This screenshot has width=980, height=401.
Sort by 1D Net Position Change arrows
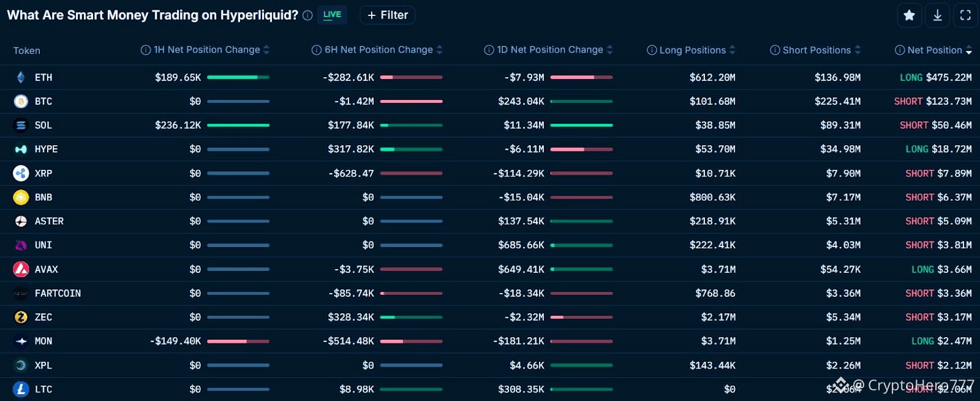(609, 50)
